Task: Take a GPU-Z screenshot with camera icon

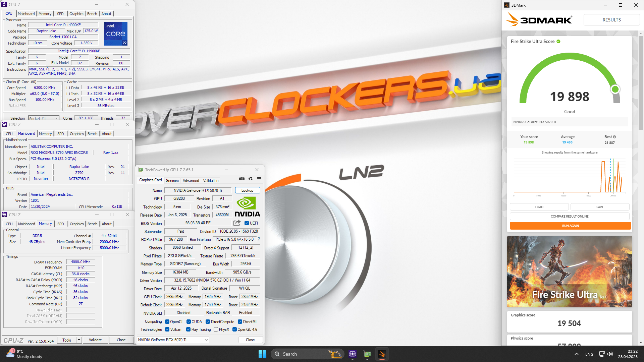Action: [x=242, y=179]
